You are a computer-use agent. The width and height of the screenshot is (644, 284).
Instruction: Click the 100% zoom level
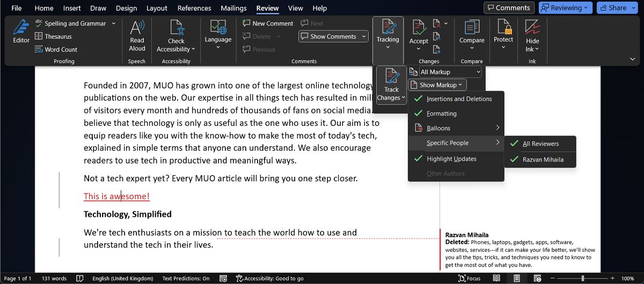coord(628,279)
